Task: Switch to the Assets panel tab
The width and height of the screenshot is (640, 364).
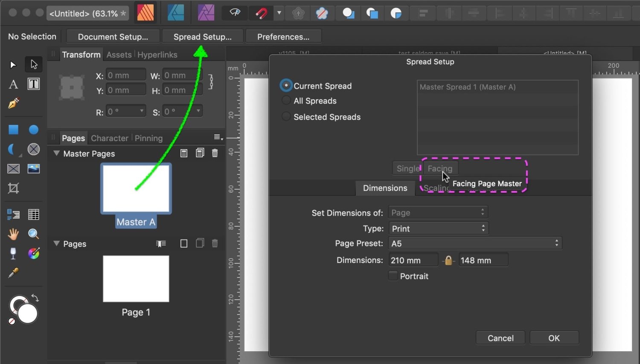Action: (119, 55)
